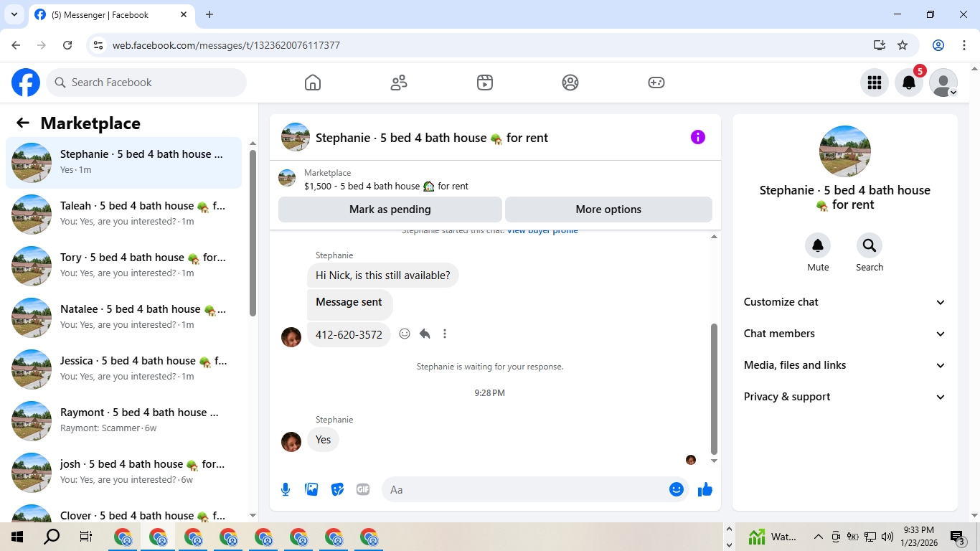Open the josh conversation

tap(124, 473)
